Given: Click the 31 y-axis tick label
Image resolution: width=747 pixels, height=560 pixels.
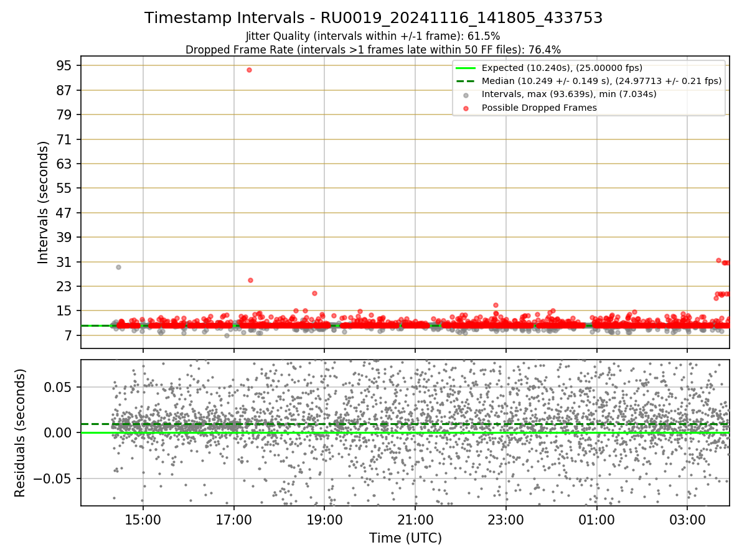Looking at the screenshot, I should click(65, 262).
